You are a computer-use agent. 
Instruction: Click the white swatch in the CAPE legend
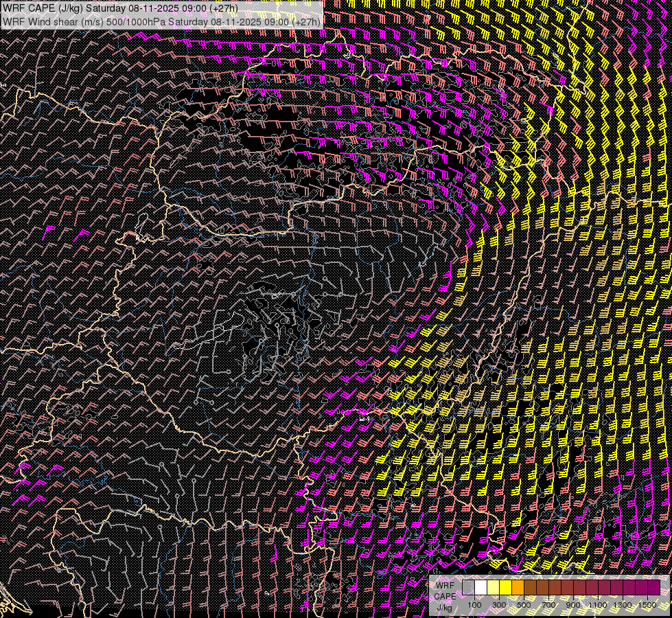tap(480, 587)
